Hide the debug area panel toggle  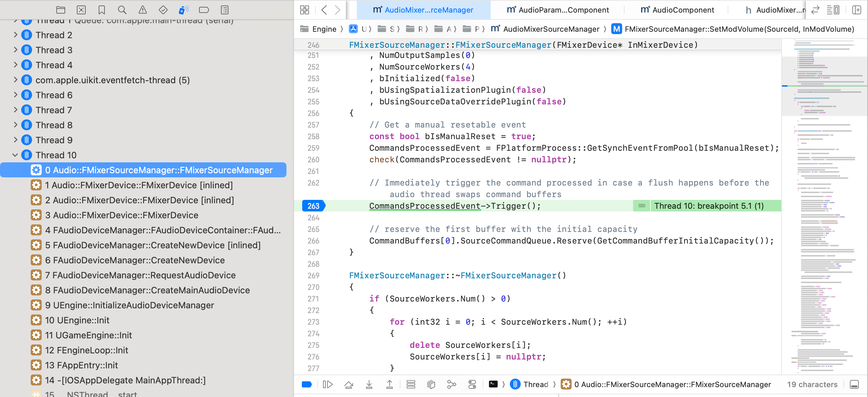pyautogui.click(x=854, y=385)
